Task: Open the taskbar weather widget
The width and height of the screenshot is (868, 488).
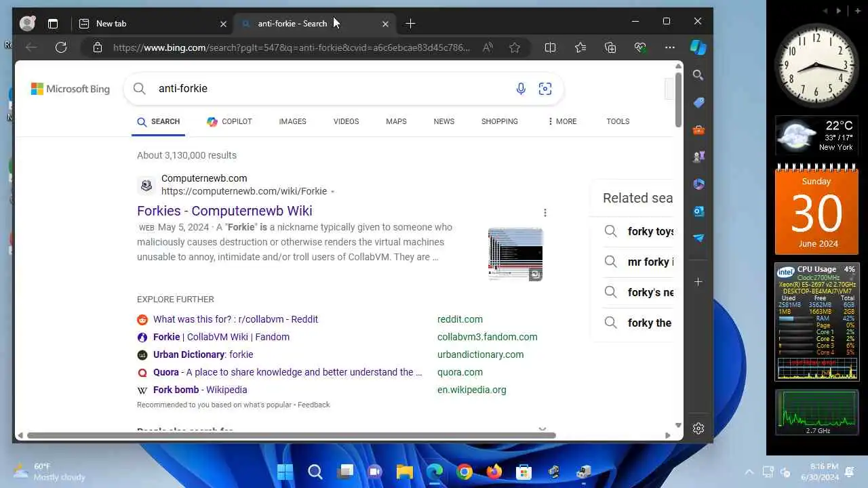Action: 50,471
